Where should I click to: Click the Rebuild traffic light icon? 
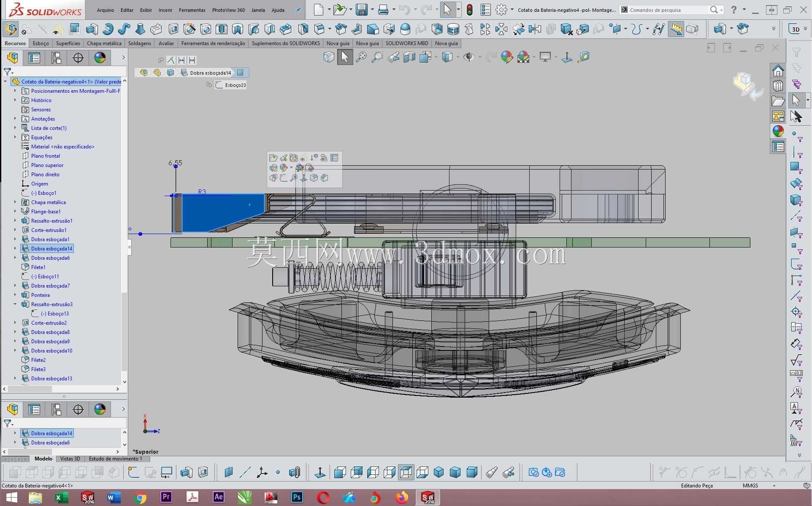pyautogui.click(x=469, y=10)
